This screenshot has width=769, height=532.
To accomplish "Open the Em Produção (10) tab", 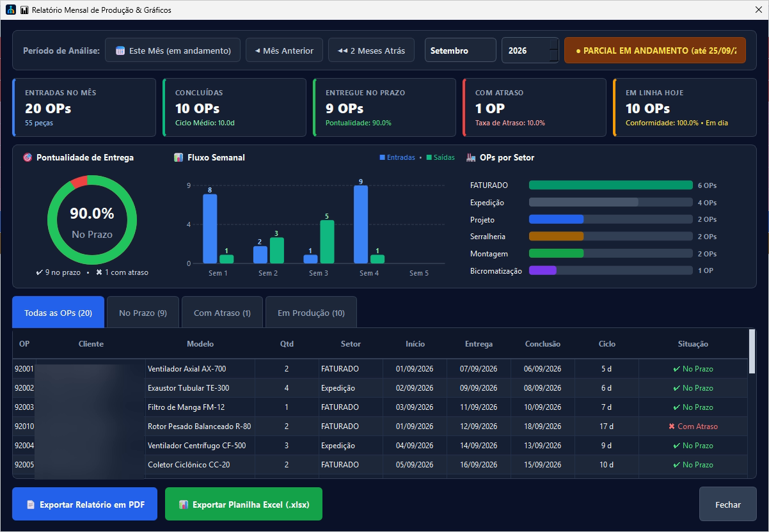I will 311,313.
